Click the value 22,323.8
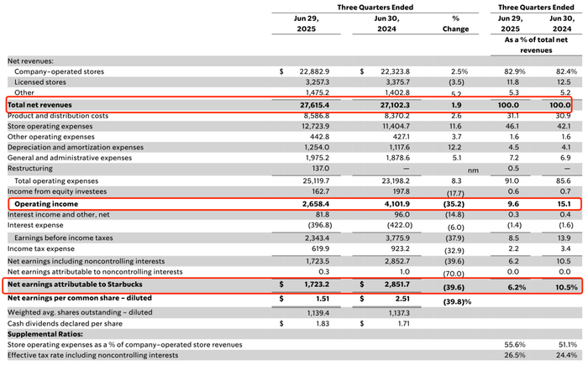Screen dimensions: 588x366 (395, 71)
